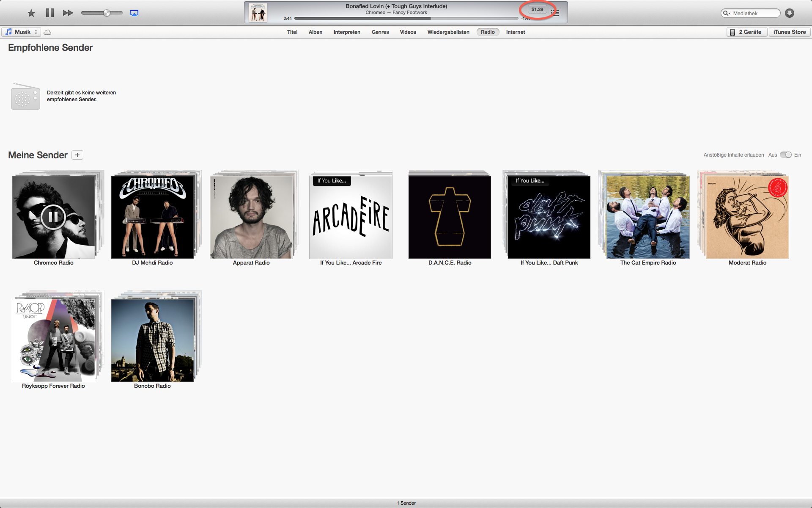
Task: Play the Apparat Radio station
Action: [x=251, y=217]
